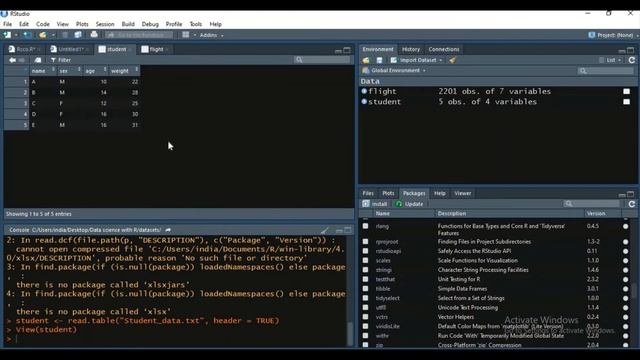640x360 pixels.
Task: Open the Session menu
Action: pyautogui.click(x=105, y=24)
